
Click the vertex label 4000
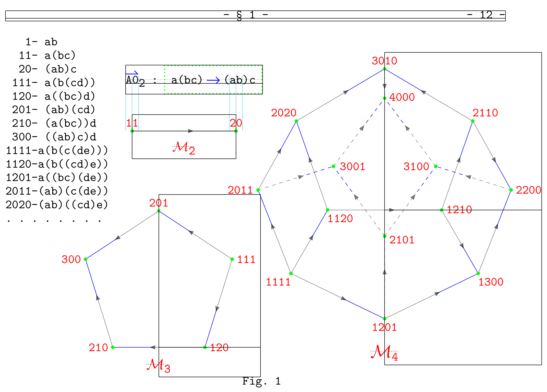[402, 97]
